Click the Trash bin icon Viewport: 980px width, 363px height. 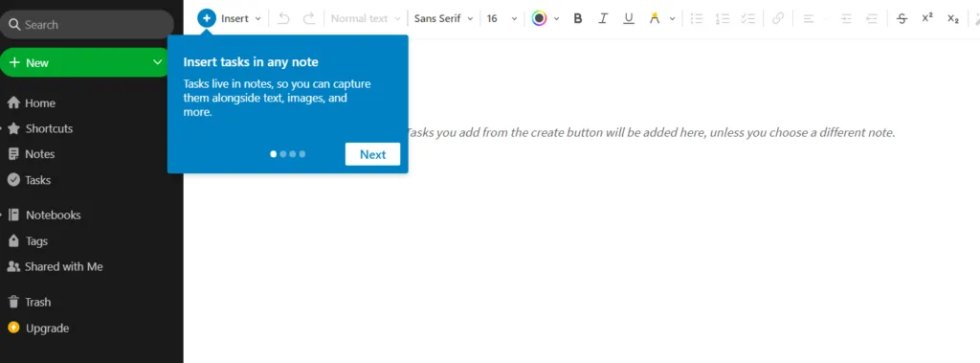tap(13, 302)
